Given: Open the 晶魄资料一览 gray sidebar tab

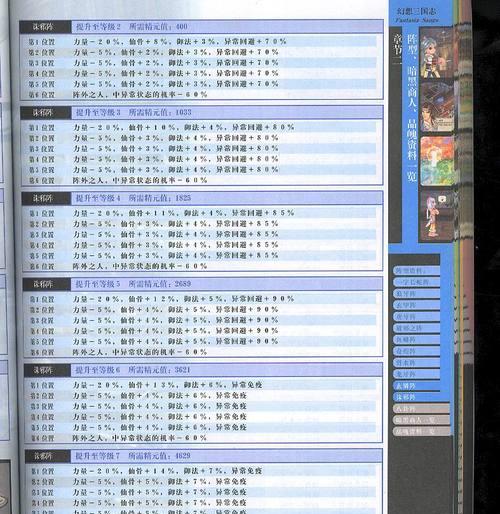Looking at the screenshot, I should (422, 432).
